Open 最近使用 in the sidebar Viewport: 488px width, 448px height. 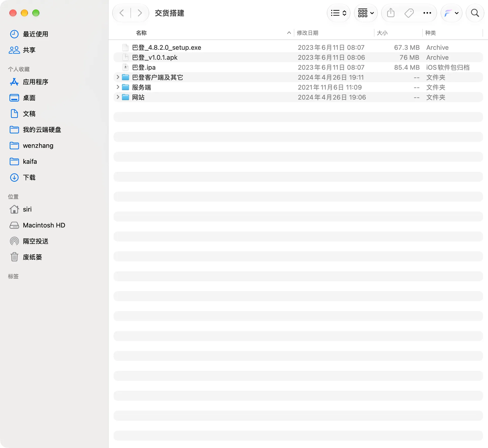[x=36, y=34]
